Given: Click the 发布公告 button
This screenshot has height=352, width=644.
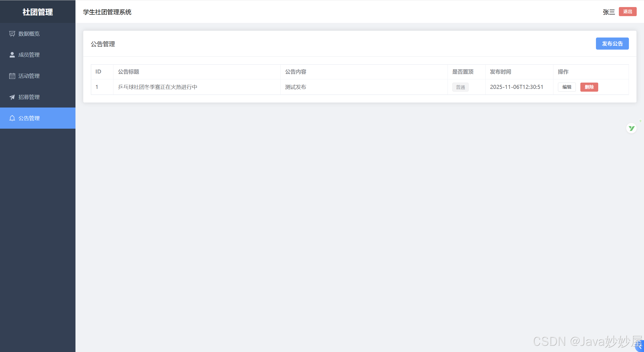Looking at the screenshot, I should point(612,44).
